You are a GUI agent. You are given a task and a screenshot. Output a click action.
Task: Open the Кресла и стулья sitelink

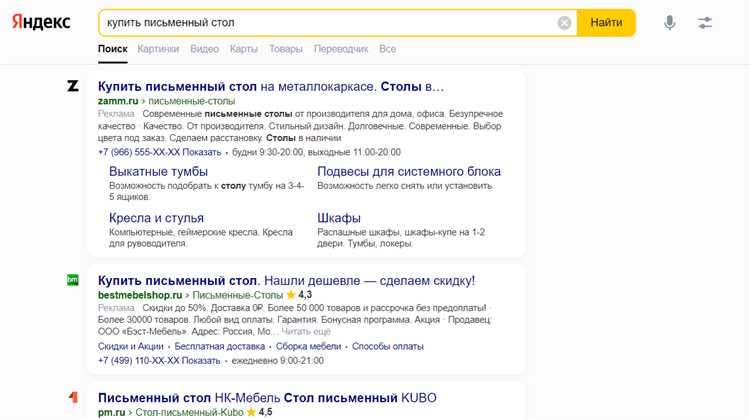156,218
